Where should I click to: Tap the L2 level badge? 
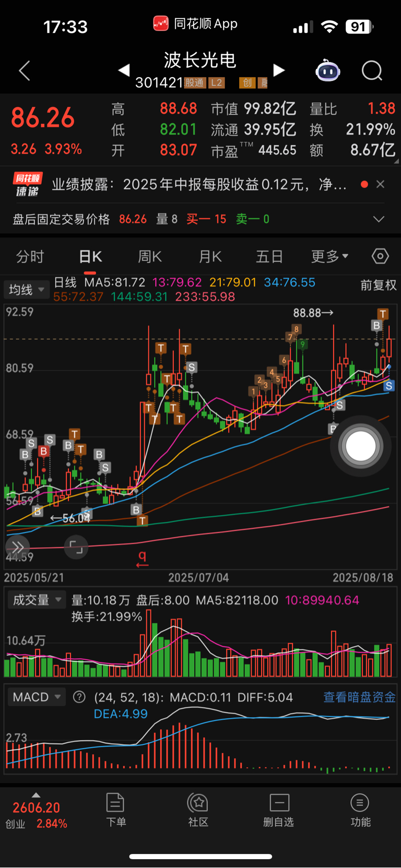[216, 82]
